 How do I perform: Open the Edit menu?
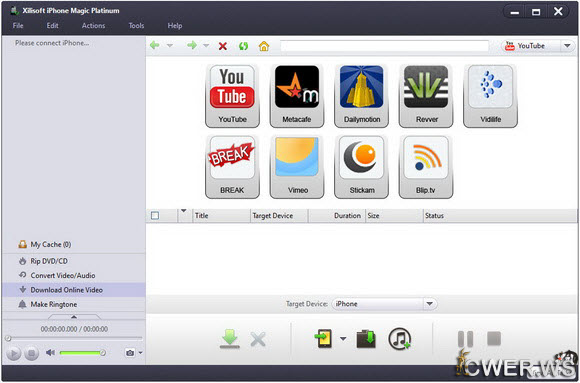53,26
